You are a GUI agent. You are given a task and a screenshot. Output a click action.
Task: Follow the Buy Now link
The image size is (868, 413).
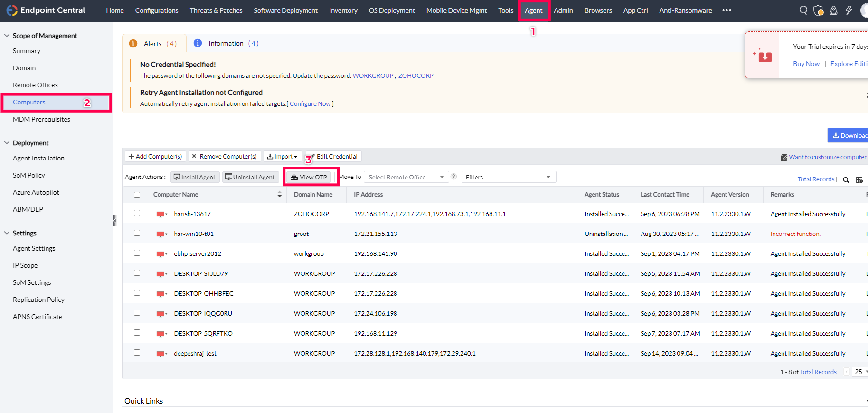click(x=806, y=64)
